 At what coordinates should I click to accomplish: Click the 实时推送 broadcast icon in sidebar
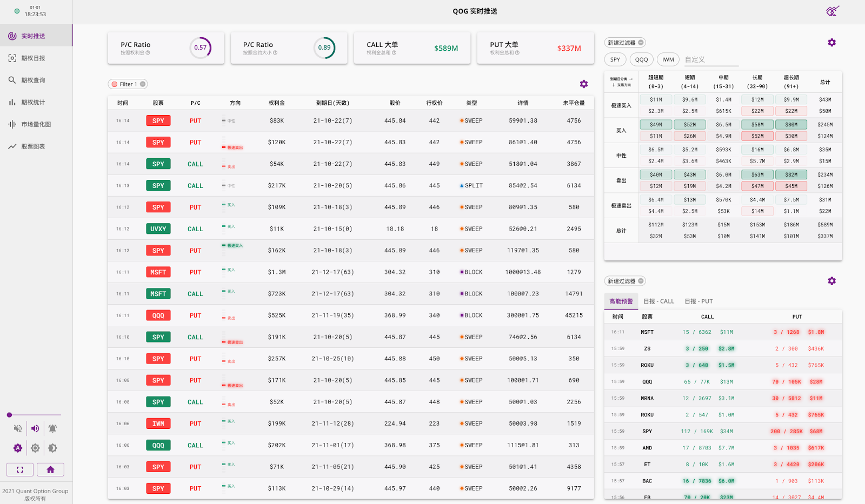click(12, 36)
